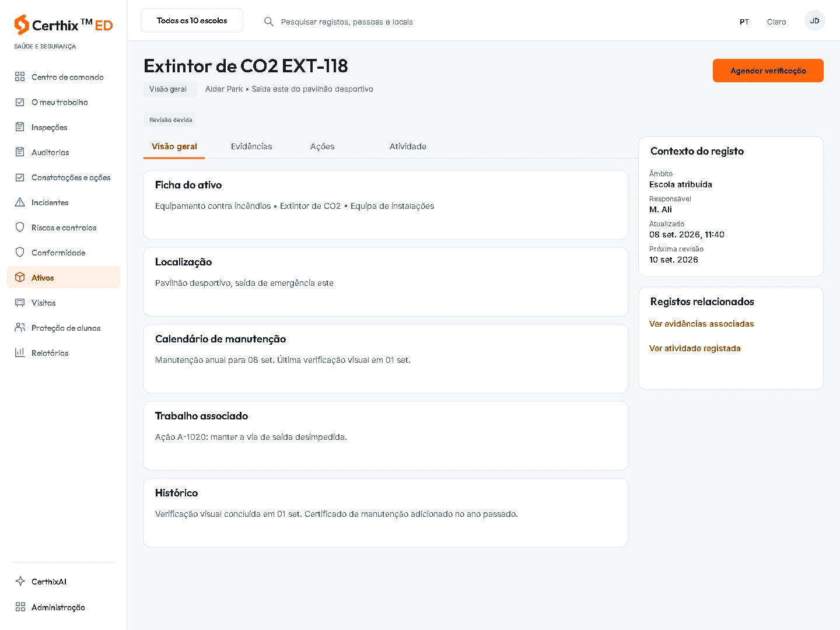840x630 pixels.
Task: Select the Incidentes warning triangle icon
Action: coord(20,202)
